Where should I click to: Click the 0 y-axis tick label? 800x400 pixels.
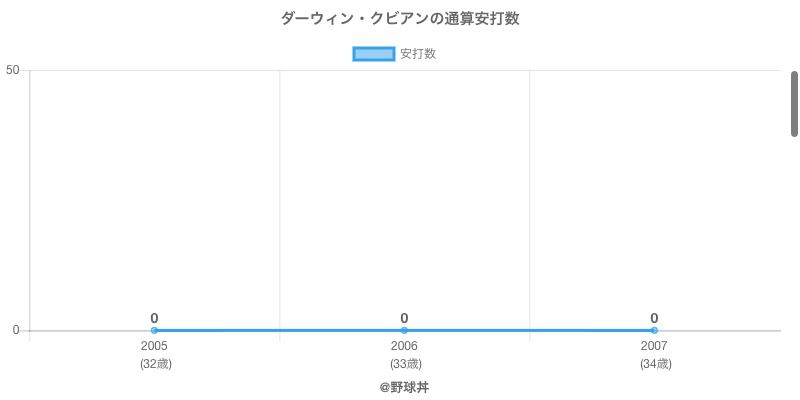pyautogui.click(x=16, y=330)
